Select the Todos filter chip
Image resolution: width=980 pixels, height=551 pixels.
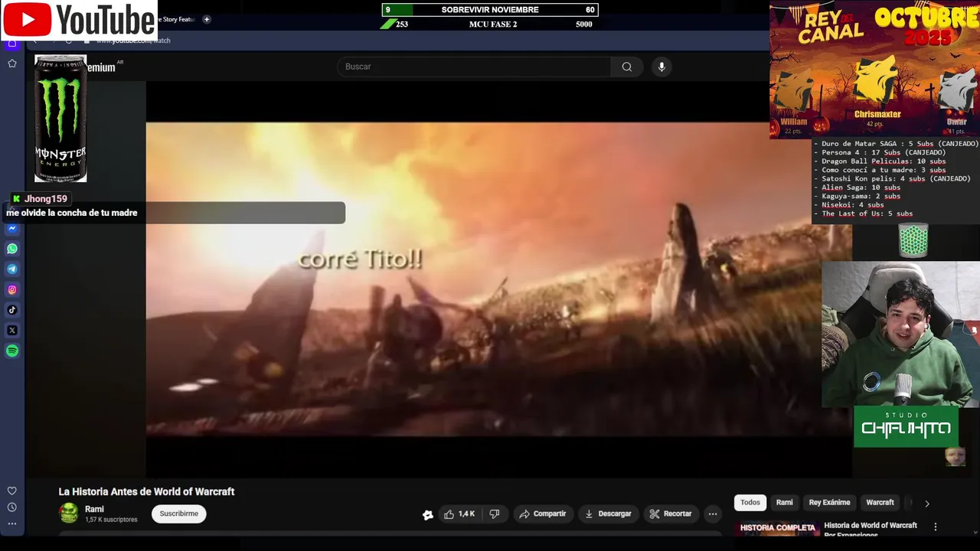pos(750,503)
